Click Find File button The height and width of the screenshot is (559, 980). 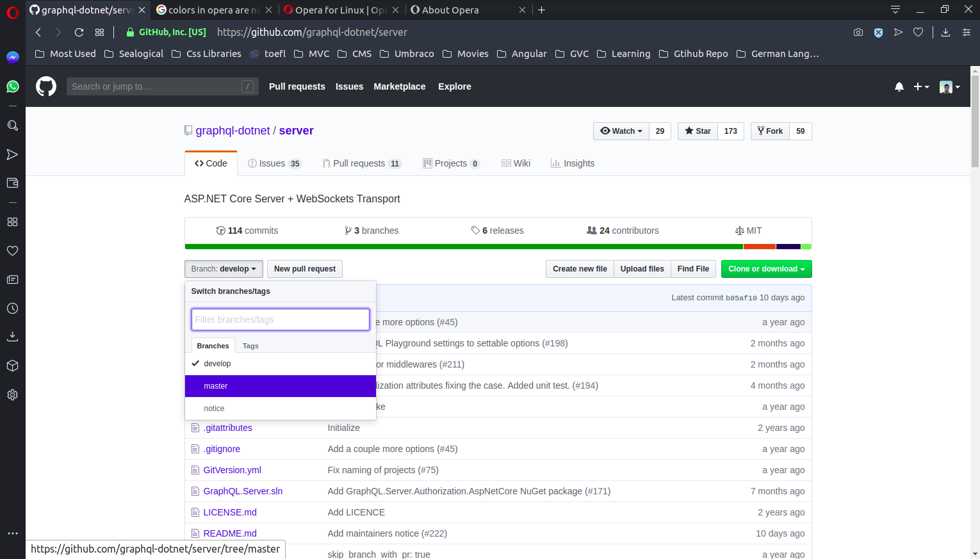pos(693,269)
